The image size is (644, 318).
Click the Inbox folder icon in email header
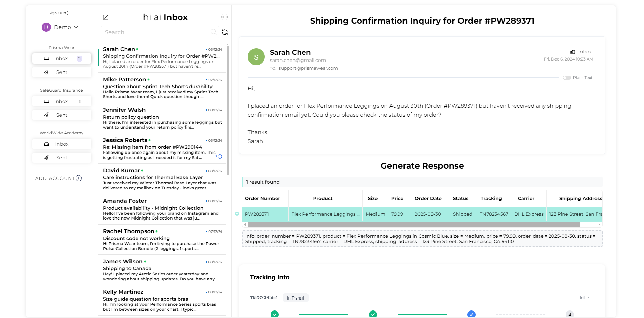click(573, 52)
